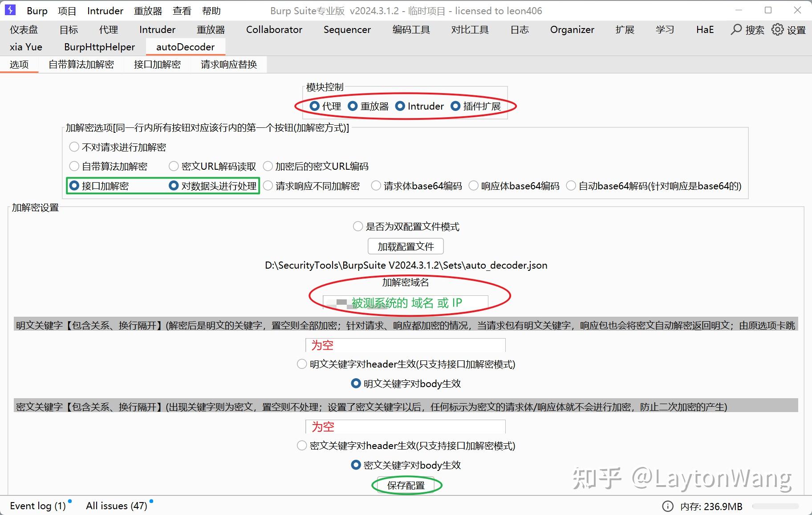The image size is (812, 515).
Task: Open the BurpHttpHelper extension tab
Action: point(99,47)
